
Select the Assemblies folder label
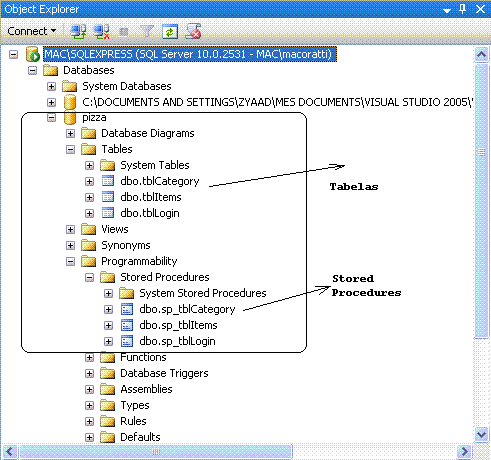click(x=146, y=389)
